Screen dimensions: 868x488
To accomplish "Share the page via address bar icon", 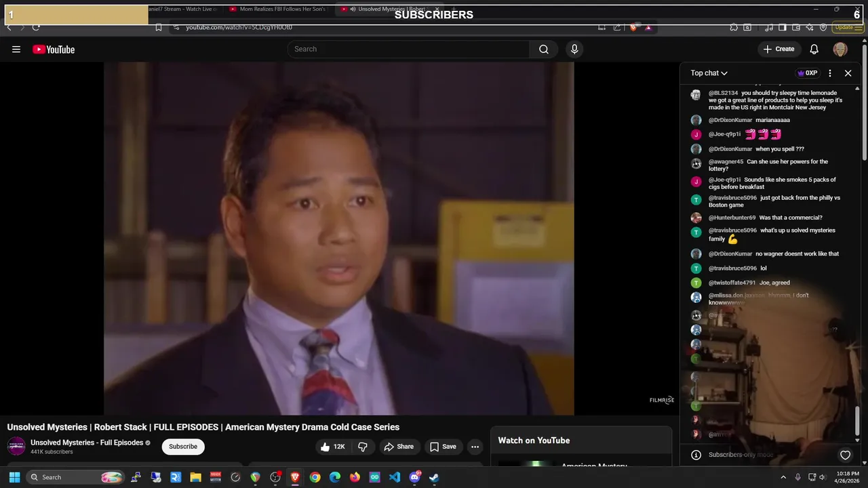I will (617, 27).
